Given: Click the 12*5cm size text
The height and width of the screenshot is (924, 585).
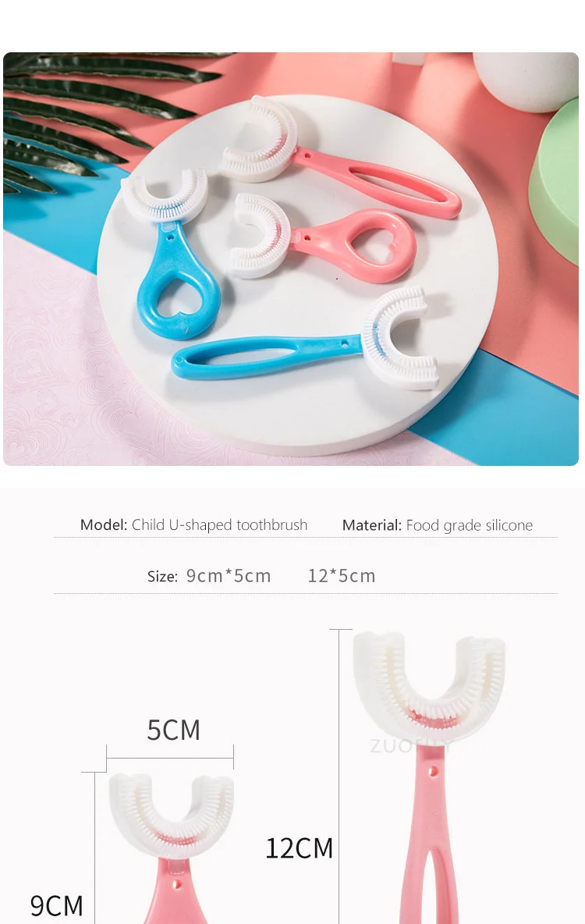Looking at the screenshot, I should 342,576.
